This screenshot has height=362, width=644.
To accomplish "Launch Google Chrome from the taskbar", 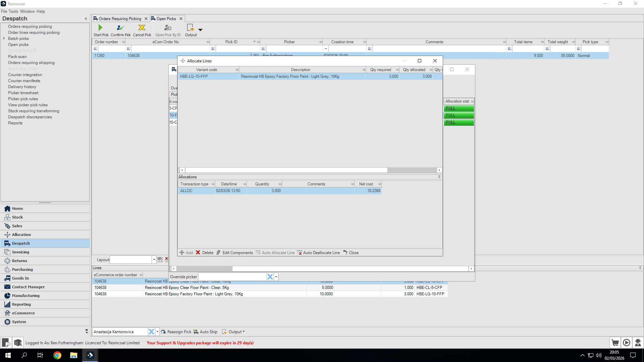I will coord(57,355).
